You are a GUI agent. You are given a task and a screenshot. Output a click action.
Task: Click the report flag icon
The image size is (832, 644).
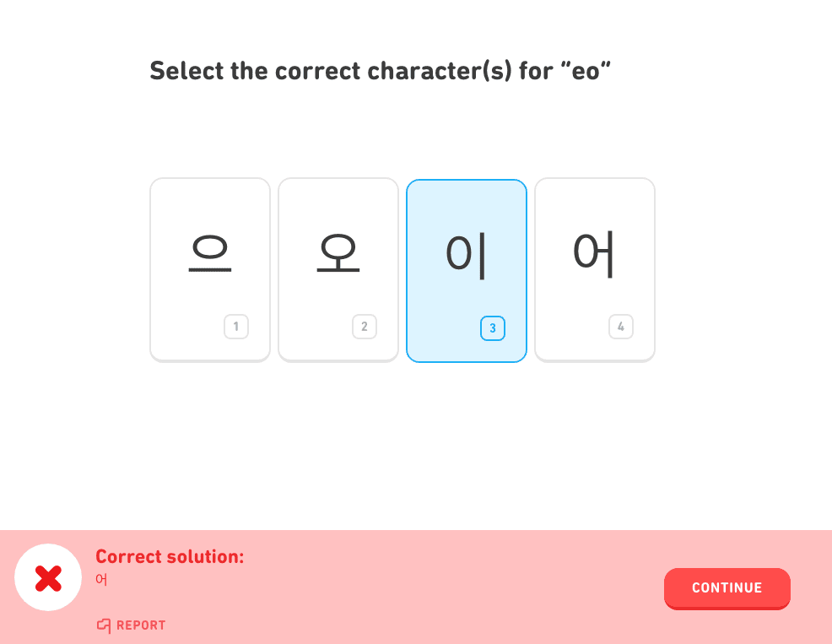[104, 625]
